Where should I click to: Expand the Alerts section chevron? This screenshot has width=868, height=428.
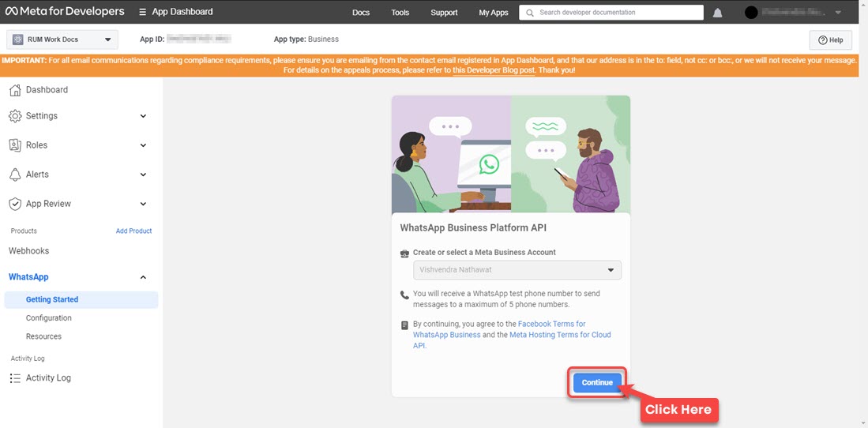pyautogui.click(x=144, y=175)
